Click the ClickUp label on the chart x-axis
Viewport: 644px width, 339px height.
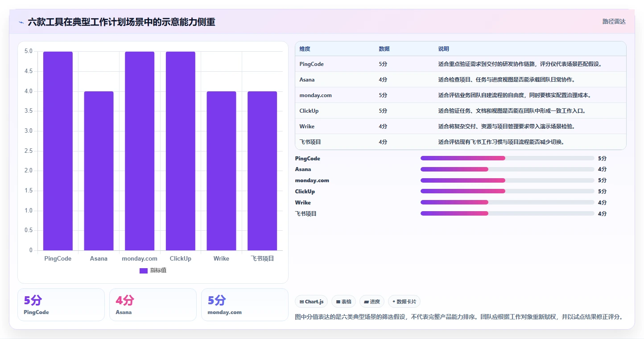click(181, 259)
